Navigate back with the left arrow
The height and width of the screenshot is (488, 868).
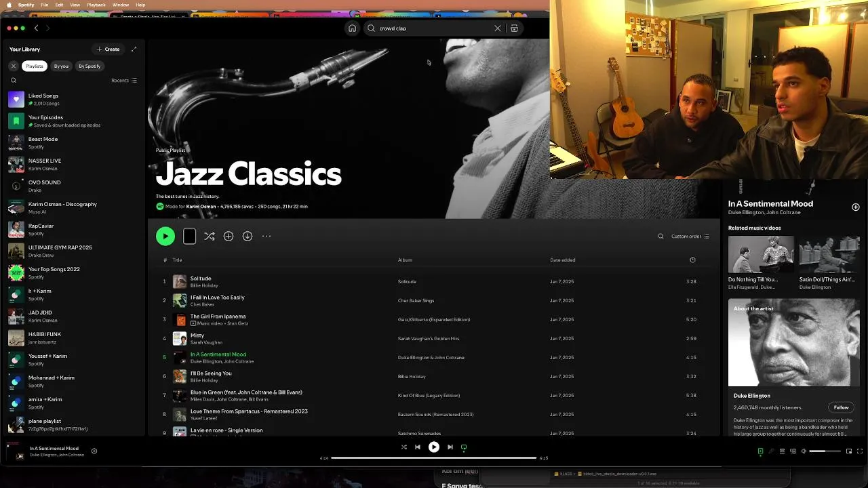37,28
